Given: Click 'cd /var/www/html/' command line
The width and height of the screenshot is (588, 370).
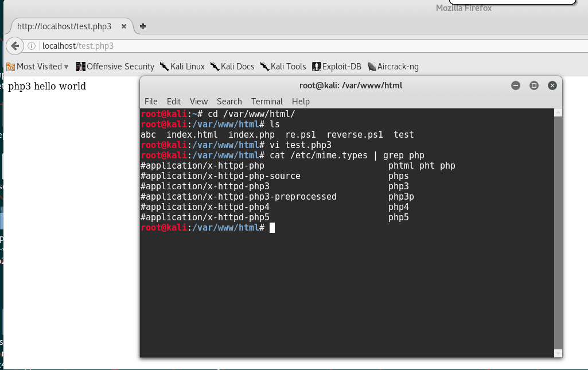Looking at the screenshot, I should (252, 114).
